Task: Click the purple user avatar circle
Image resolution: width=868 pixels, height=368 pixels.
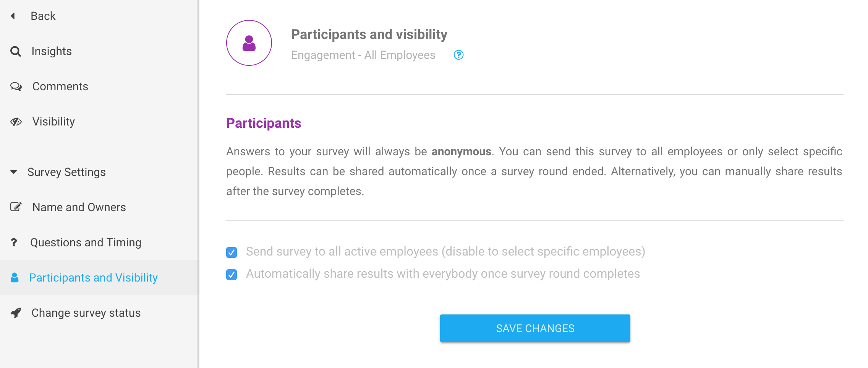Action: click(x=249, y=43)
